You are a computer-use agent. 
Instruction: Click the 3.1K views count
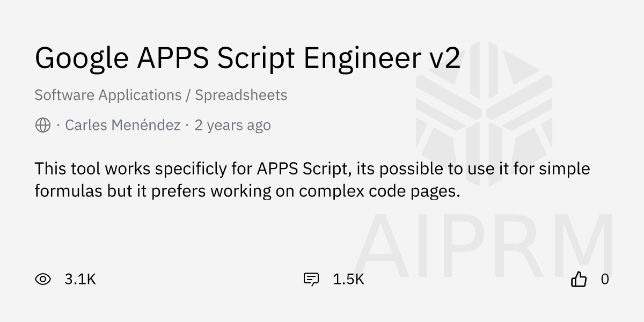coord(80,279)
